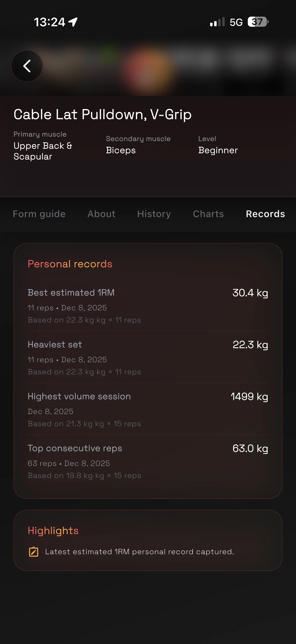Open the Charts tab
The width and height of the screenshot is (296, 644).
(x=208, y=214)
